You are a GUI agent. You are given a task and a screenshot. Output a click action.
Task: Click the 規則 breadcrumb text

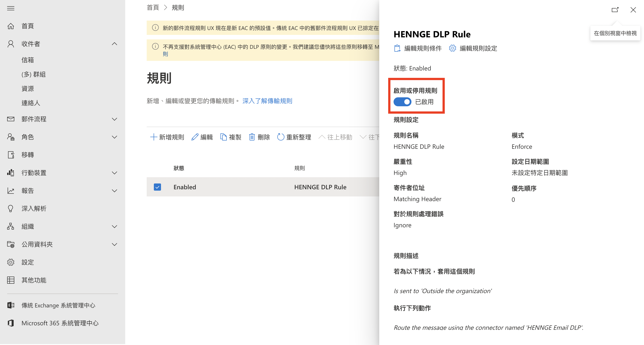click(x=178, y=8)
